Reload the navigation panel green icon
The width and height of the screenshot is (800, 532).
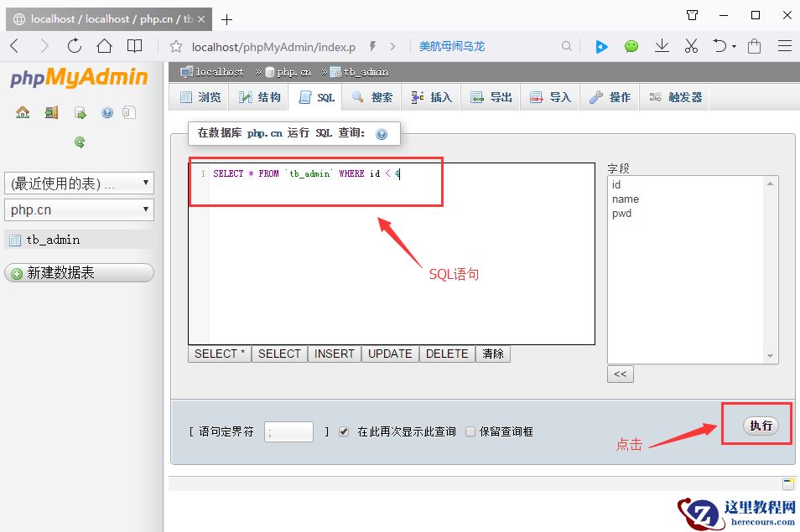pos(80,142)
